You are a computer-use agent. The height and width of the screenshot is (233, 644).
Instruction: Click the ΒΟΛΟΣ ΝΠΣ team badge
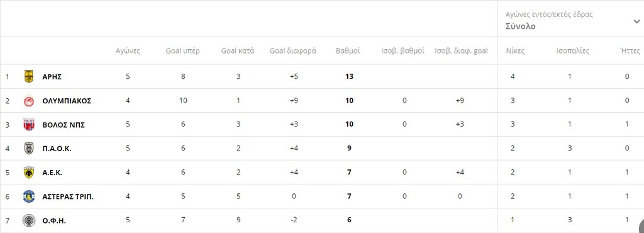click(29, 125)
